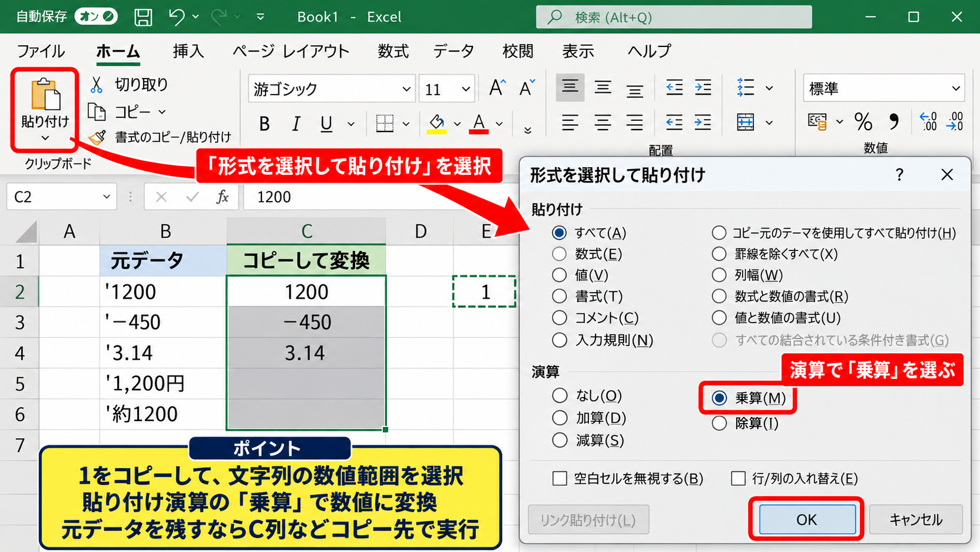
Task: Open the 標準 number format dropdown
Action: coord(956,89)
